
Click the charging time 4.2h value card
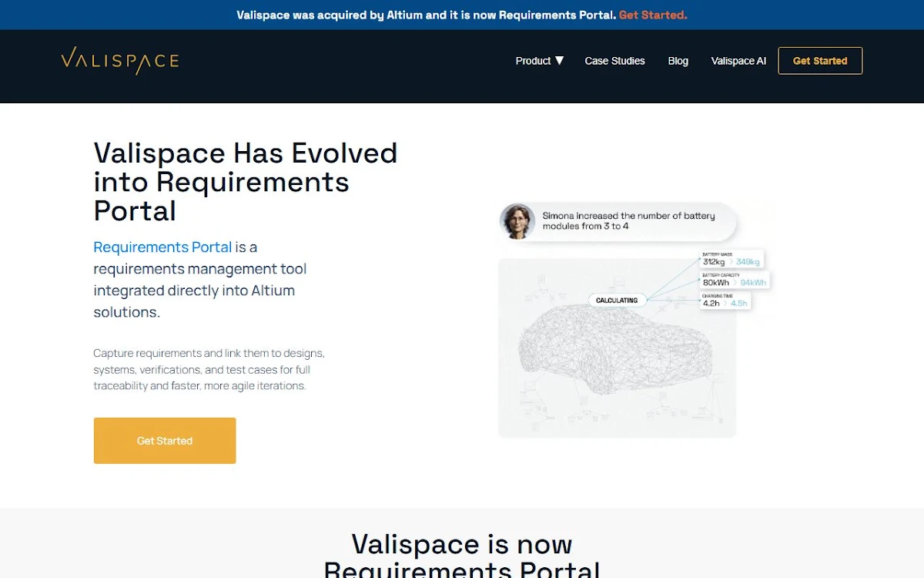point(725,301)
